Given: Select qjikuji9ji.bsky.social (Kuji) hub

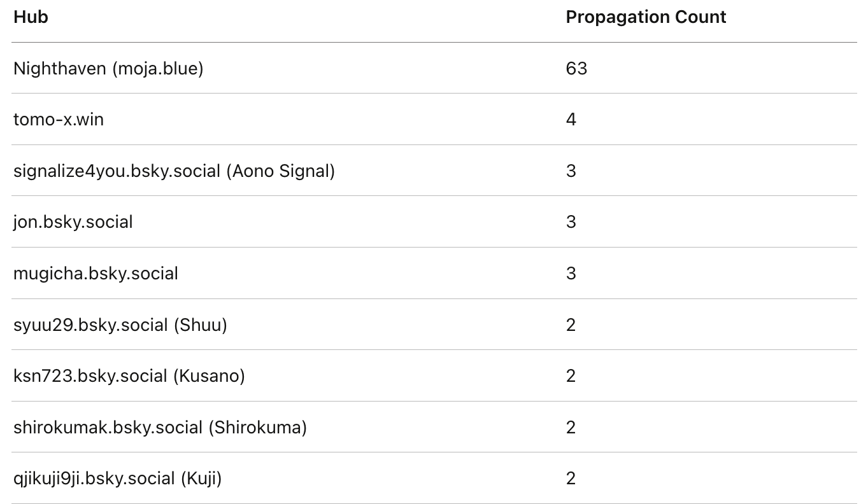Looking at the screenshot, I should coord(118,478).
